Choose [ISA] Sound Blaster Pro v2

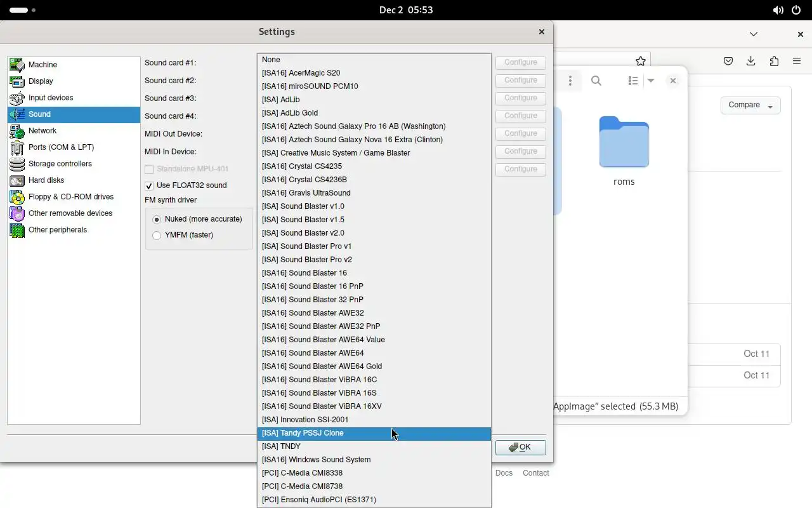[374, 260]
